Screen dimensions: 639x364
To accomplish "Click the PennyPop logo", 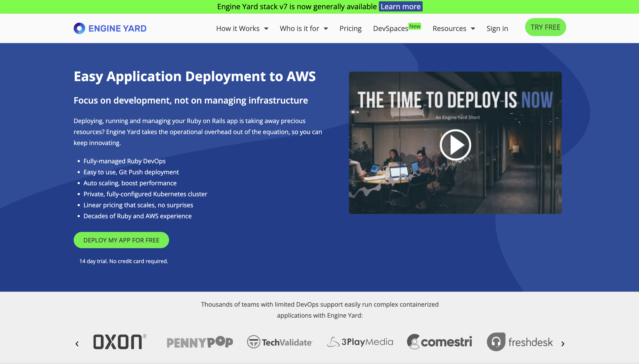I will click(x=200, y=342).
